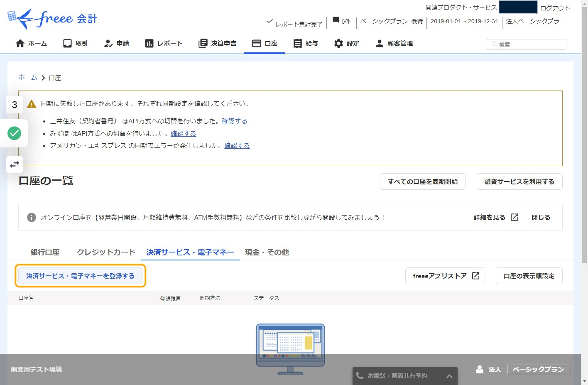Click the info circle icon
Image resolution: width=588 pixels, height=385 pixels.
(x=32, y=217)
